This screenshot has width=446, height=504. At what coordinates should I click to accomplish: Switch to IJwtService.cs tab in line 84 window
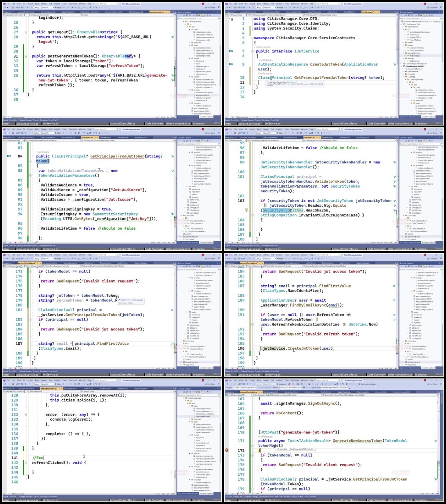pos(123,138)
